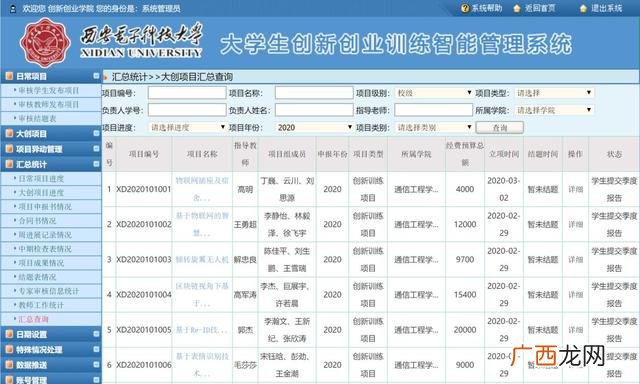Open project name link of XD2020101002
Image resolution: width=640 pixels, height=384 pixels.
tap(202, 224)
